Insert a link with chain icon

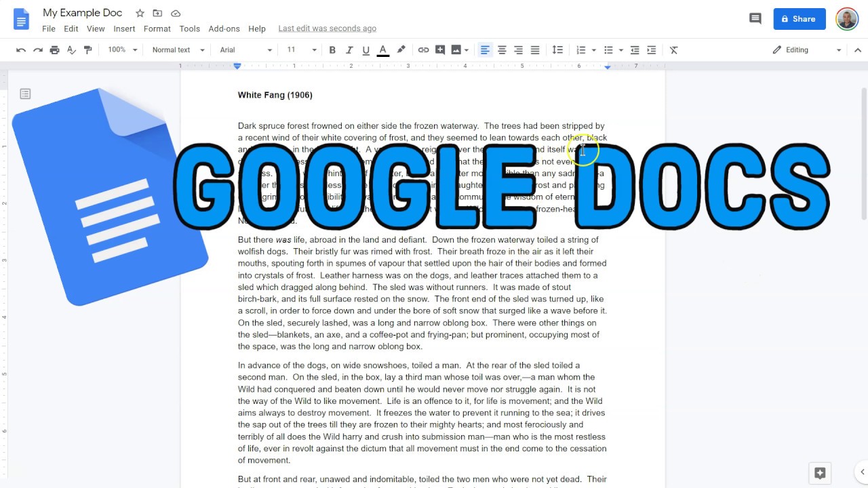click(x=423, y=50)
